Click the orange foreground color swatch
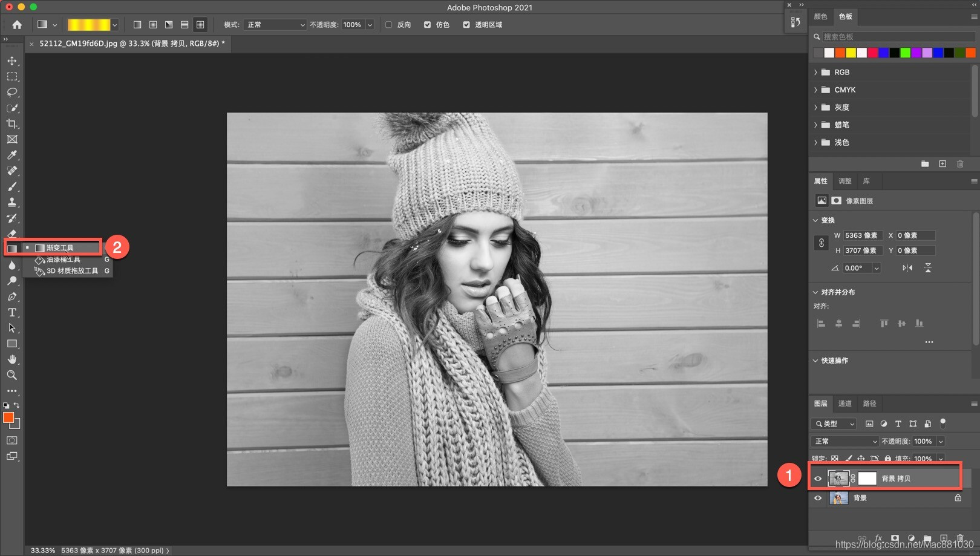980x556 pixels. point(8,417)
